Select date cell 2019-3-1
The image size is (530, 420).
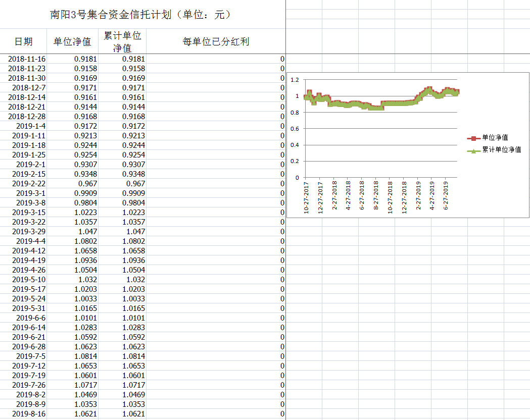click(x=23, y=193)
